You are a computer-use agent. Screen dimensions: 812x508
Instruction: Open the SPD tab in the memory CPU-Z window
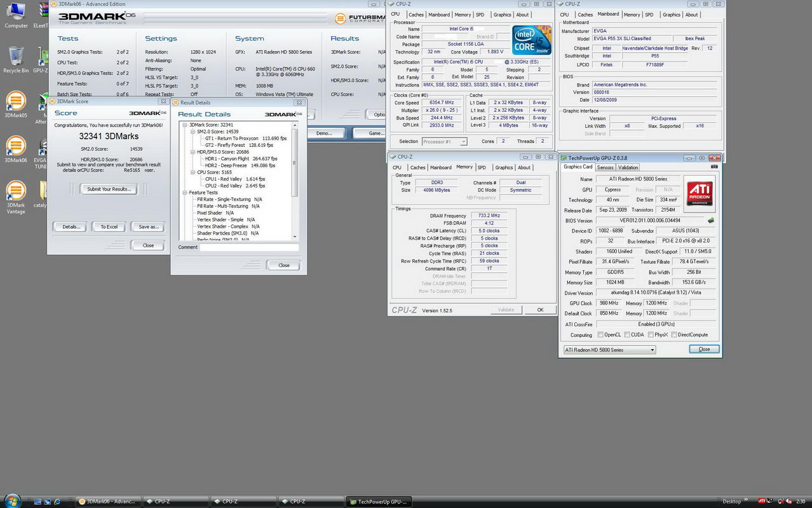coord(482,167)
